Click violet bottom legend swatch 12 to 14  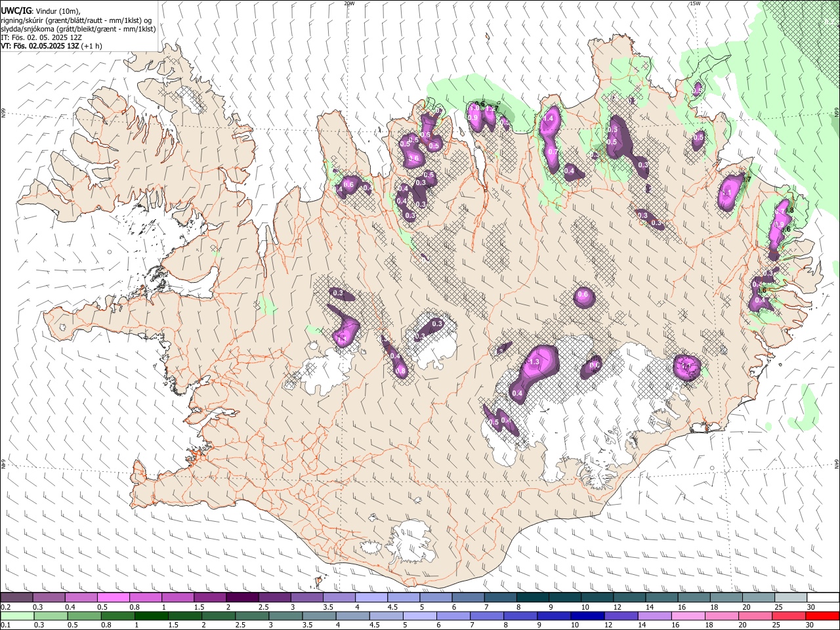[x=620, y=616]
